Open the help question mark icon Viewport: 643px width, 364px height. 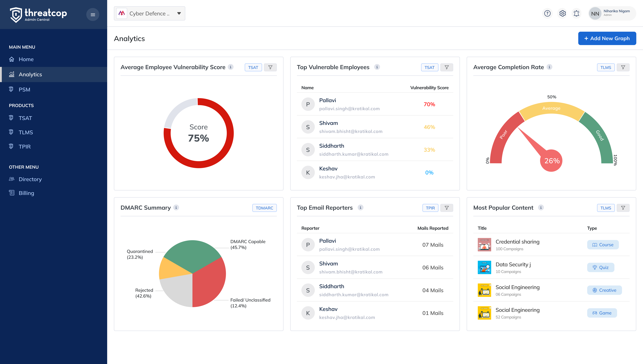(x=547, y=13)
